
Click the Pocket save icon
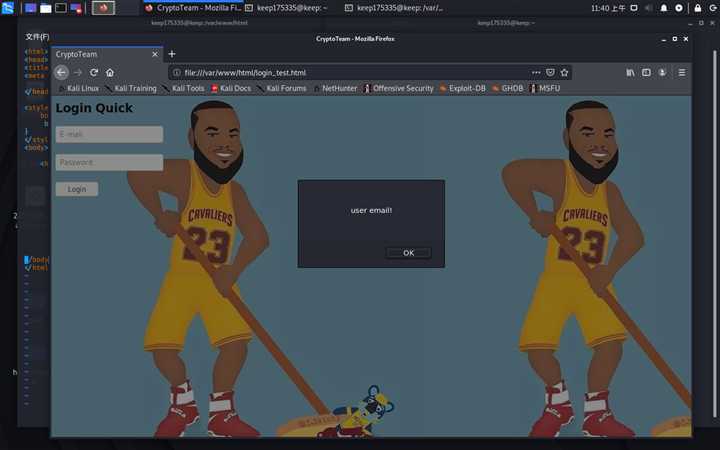coord(550,72)
